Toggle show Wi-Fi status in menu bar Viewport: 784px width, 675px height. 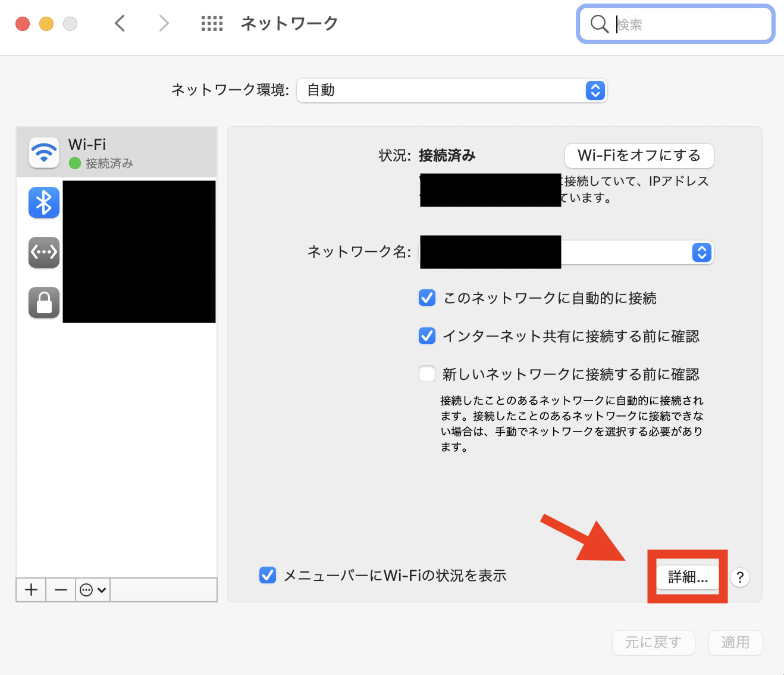pyautogui.click(x=268, y=575)
